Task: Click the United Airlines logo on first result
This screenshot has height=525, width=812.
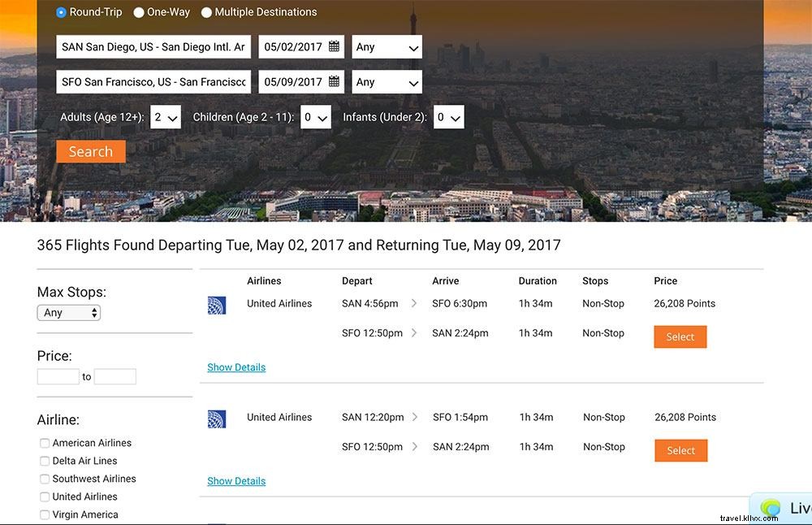Action: [217, 305]
